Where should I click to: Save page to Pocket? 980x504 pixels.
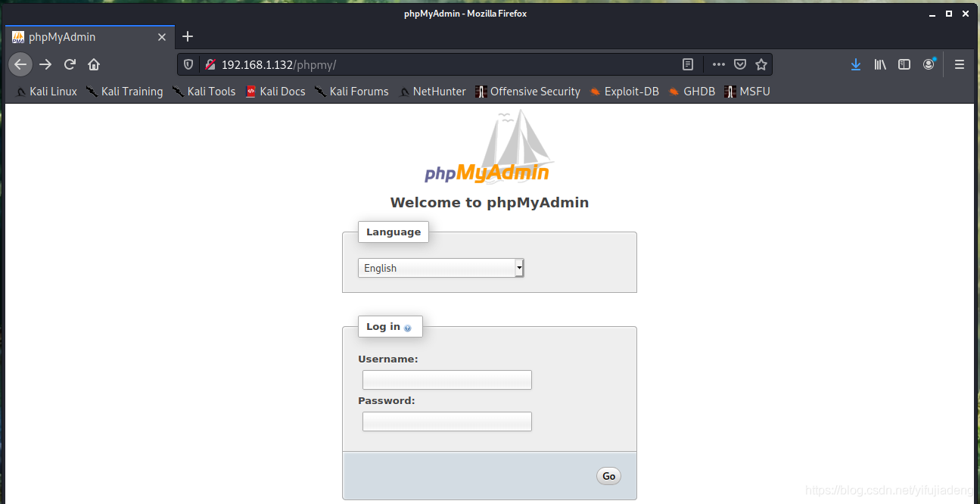pyautogui.click(x=741, y=64)
